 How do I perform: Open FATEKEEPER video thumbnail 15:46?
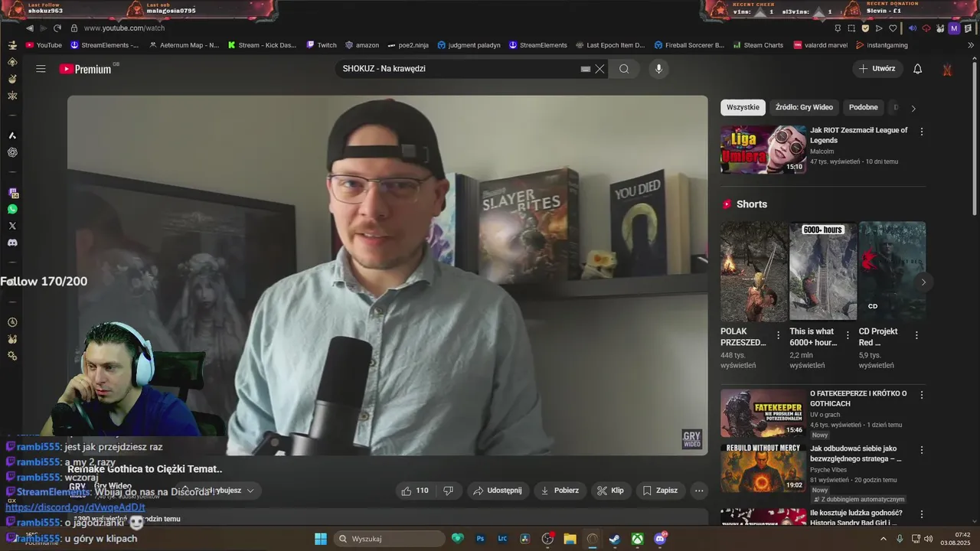click(x=763, y=413)
